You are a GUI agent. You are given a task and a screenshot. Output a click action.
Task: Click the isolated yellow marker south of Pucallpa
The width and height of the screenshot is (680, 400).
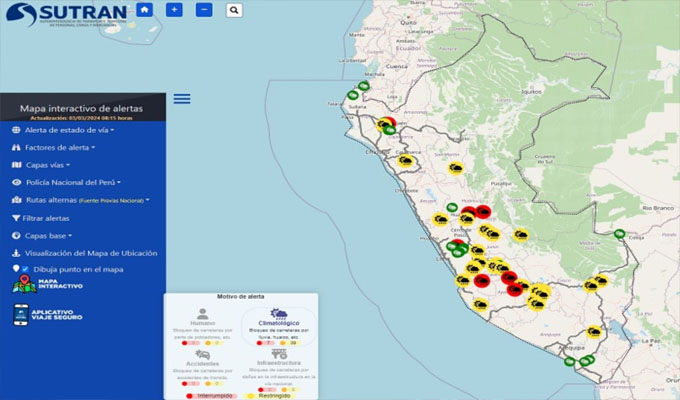click(x=520, y=235)
